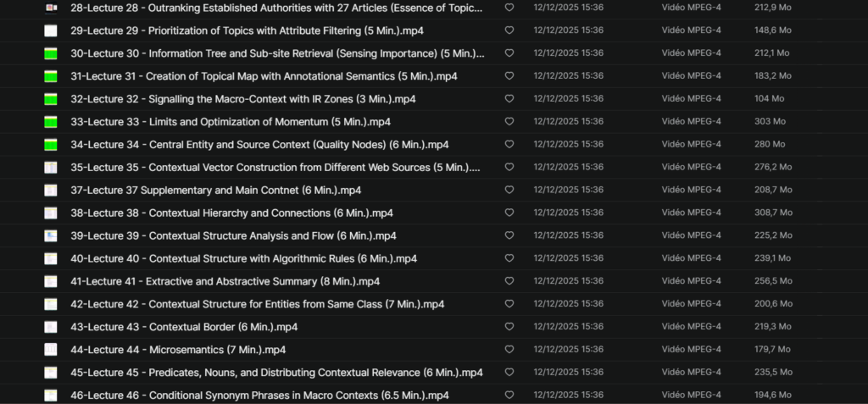Heart icon for Lecture 39 row

point(509,235)
